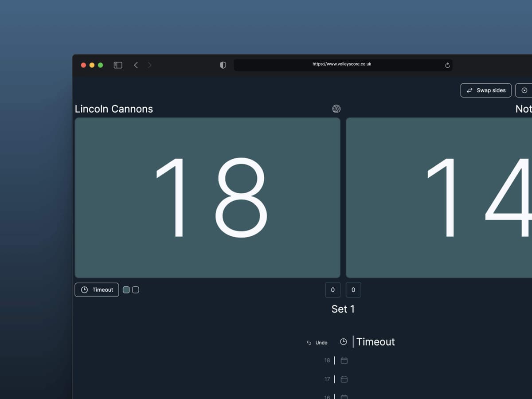Tap the large 18 score panel to add a point
Viewport: 532px width, 399px height.
point(207,197)
